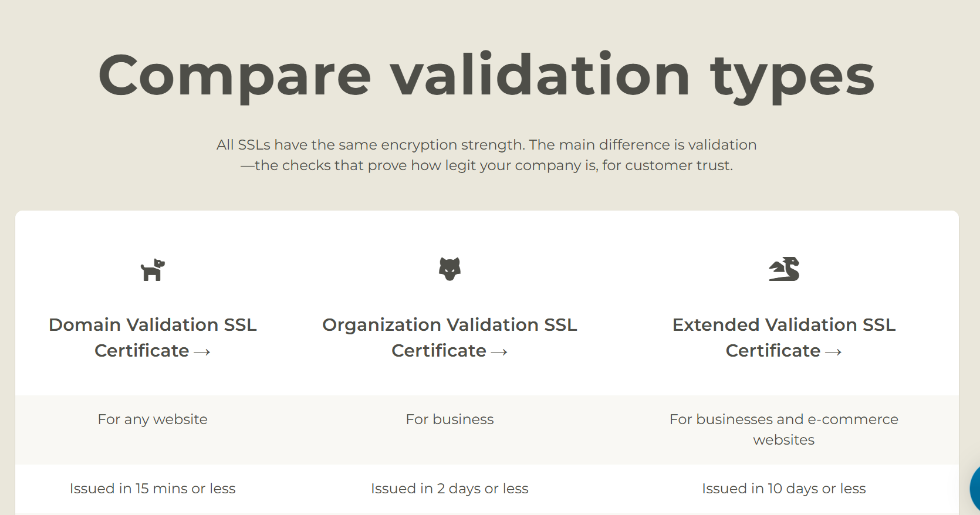This screenshot has width=980, height=515.
Task: Click the arrow next to Domain Validation Certificate
Action: point(202,352)
